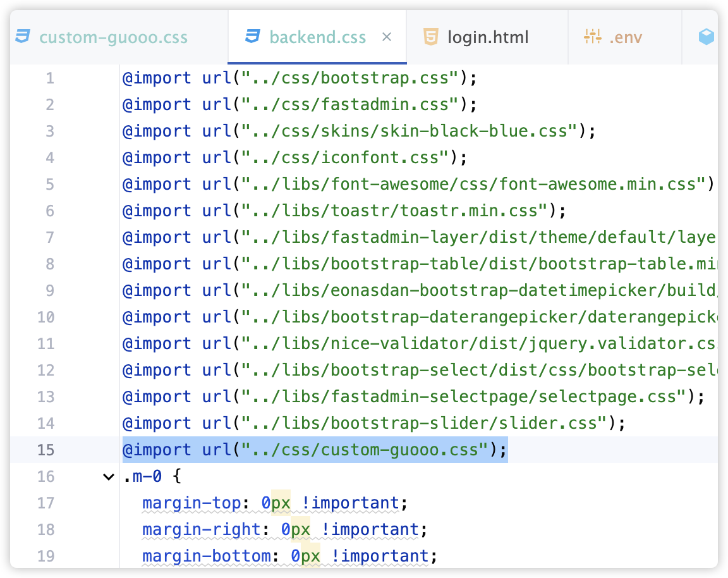Click the .m-0 selector
Screen dimensions: 728x578
(143, 476)
